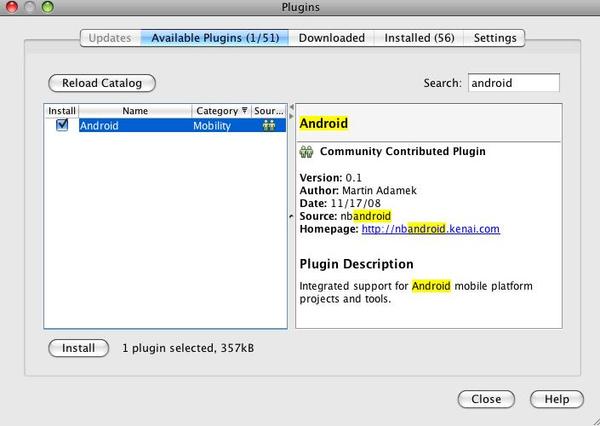This screenshot has width=600, height=426.
Task: Click the Install column header
Action: click(x=62, y=111)
